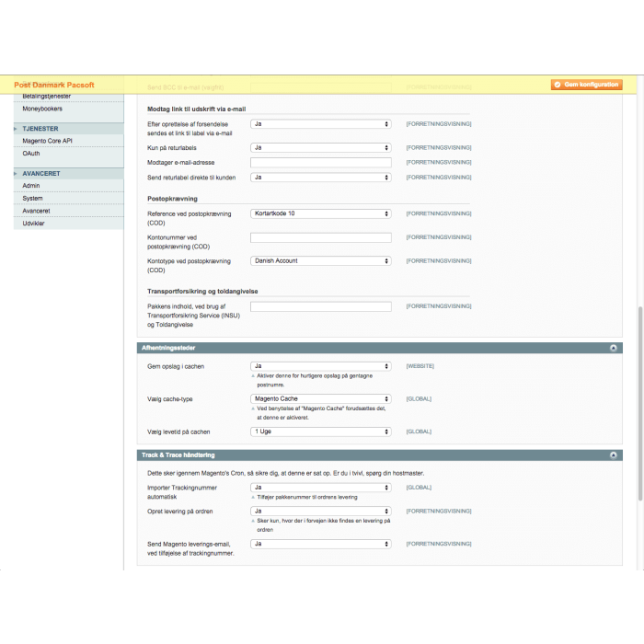Open Admin under Avanceret

tap(31, 186)
